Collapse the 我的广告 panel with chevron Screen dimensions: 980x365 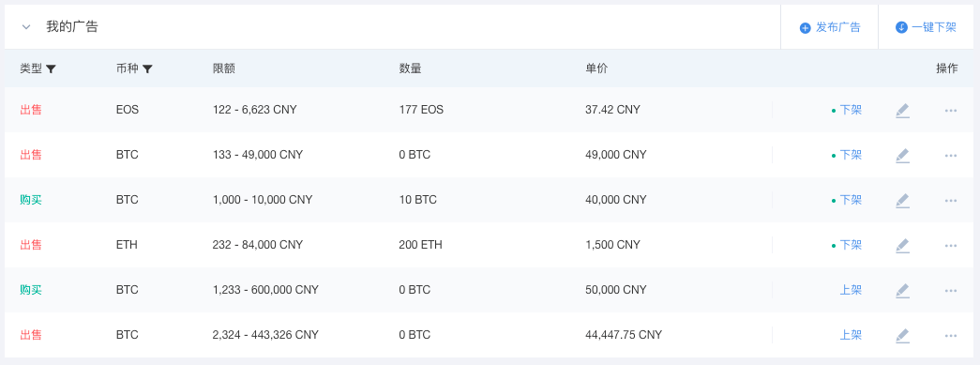coord(26,27)
